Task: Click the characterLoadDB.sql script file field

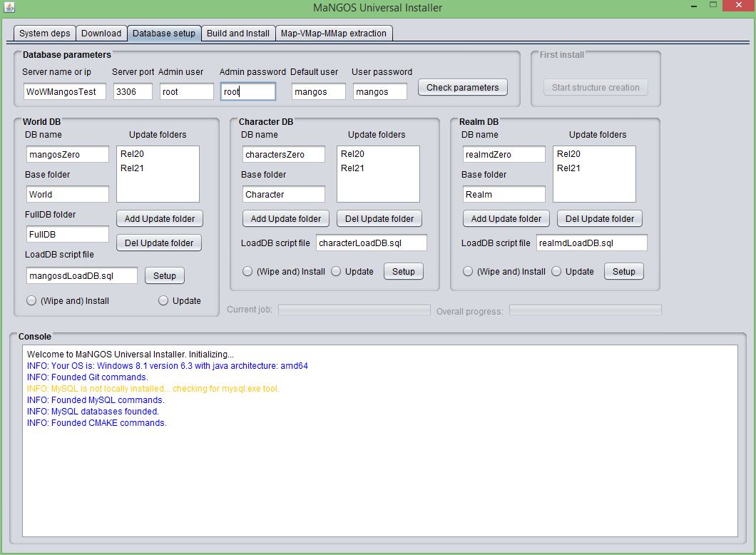Action: 372,243
